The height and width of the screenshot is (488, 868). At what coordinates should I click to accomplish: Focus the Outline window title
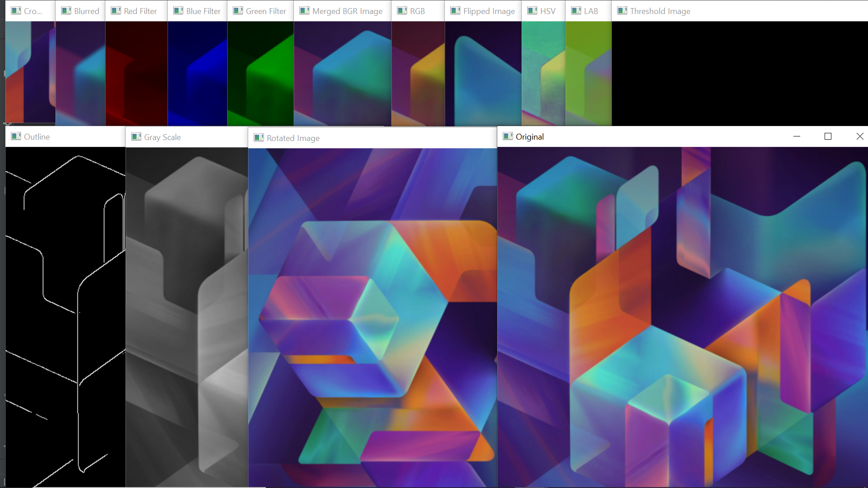point(37,137)
